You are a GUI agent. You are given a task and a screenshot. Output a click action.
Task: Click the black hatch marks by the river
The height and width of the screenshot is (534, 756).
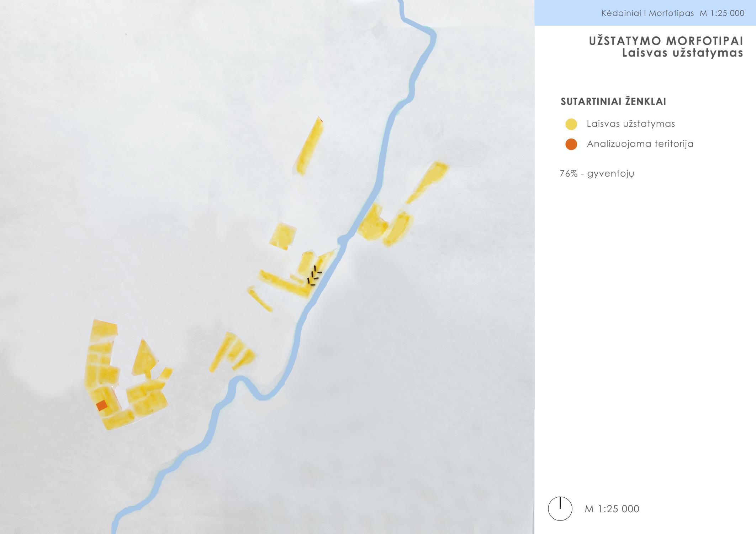(314, 276)
